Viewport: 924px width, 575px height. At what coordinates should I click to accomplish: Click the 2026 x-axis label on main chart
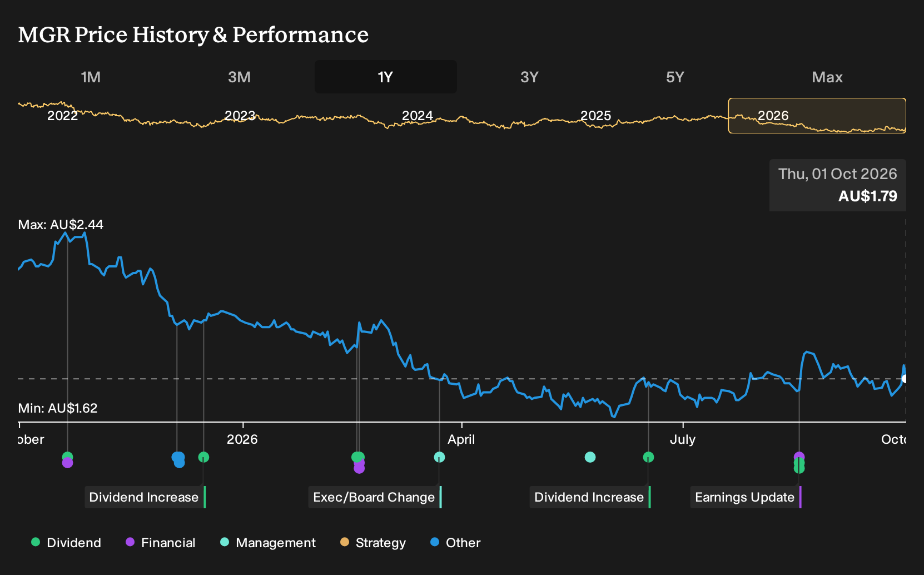click(242, 439)
